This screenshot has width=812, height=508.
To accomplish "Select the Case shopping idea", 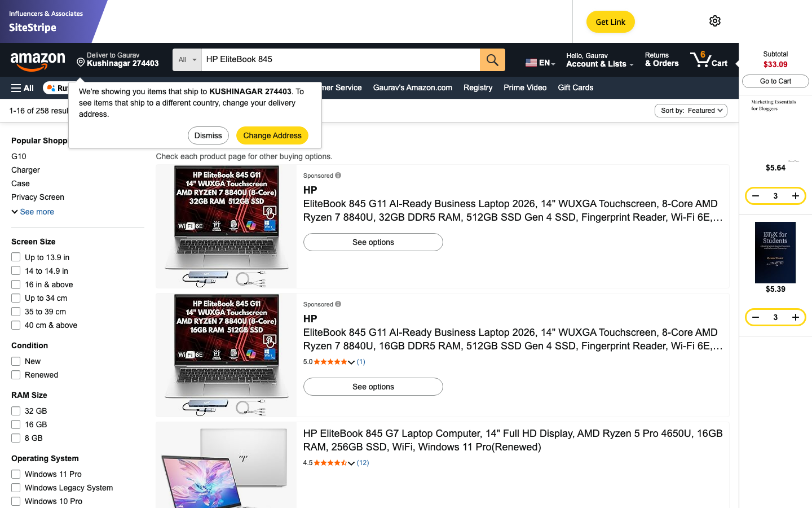I will point(20,183).
